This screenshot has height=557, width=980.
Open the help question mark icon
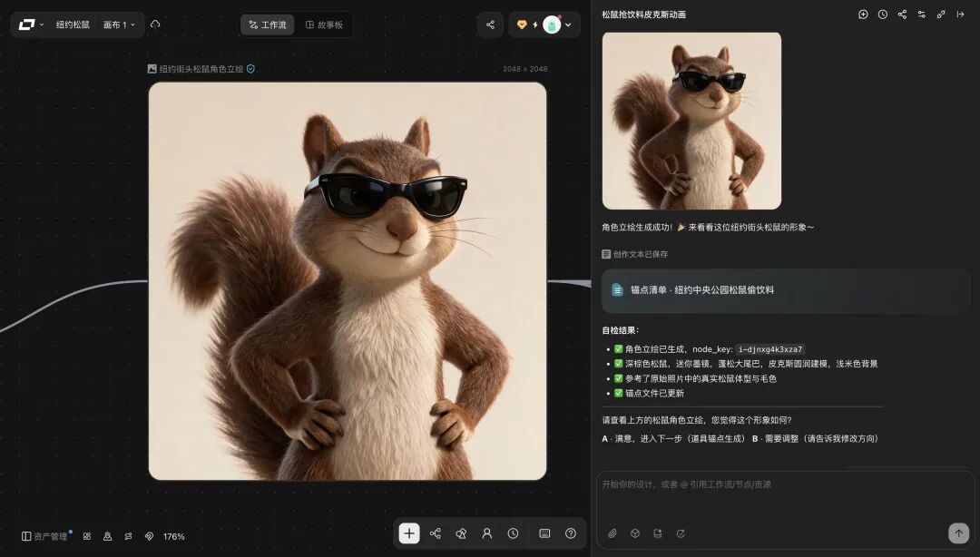(x=571, y=533)
